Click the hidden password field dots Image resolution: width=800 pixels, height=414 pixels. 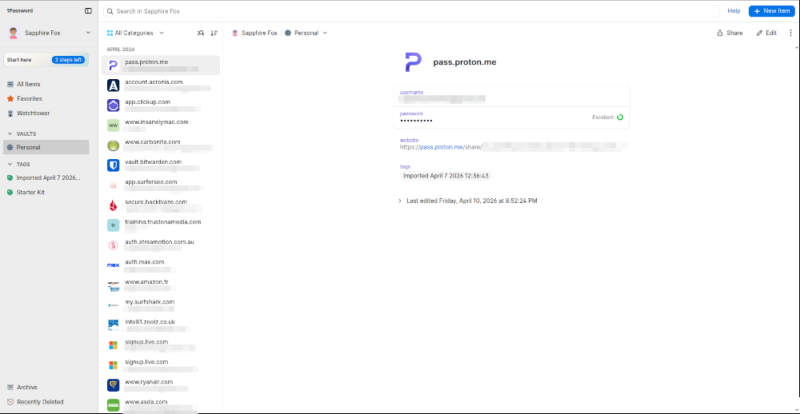pyautogui.click(x=416, y=120)
